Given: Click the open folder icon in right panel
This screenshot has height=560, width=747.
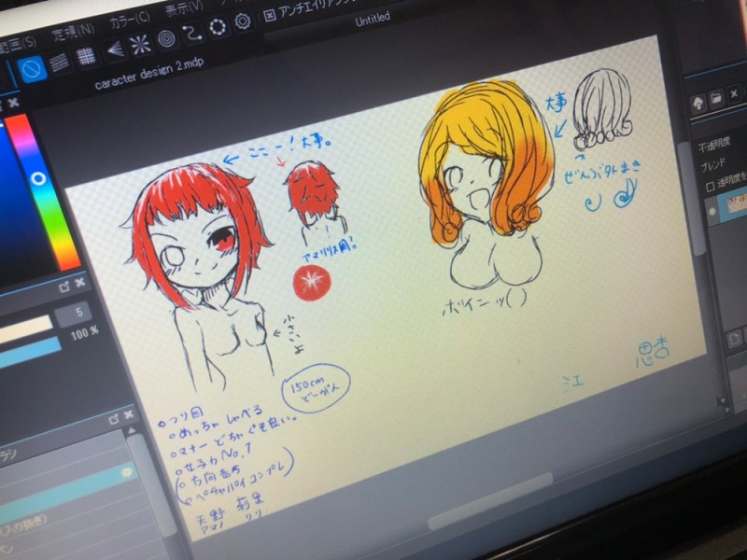Looking at the screenshot, I should pyautogui.click(x=716, y=98).
